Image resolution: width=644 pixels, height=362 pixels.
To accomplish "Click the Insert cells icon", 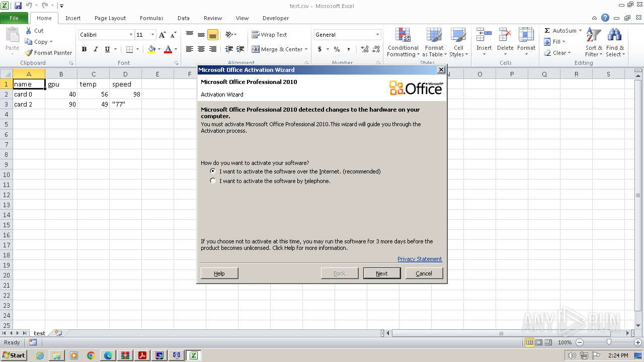I will [x=484, y=35].
